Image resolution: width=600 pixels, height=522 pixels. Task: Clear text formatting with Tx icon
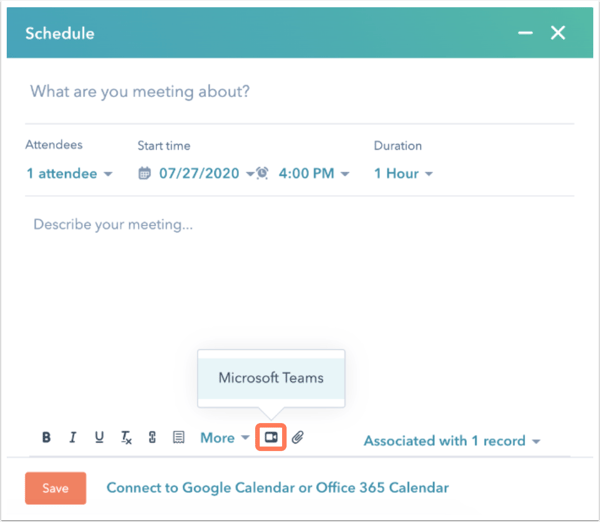[x=126, y=437]
